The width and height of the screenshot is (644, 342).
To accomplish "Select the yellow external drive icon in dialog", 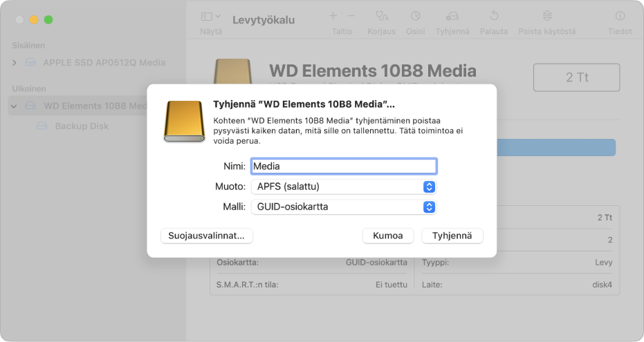I will click(x=184, y=122).
